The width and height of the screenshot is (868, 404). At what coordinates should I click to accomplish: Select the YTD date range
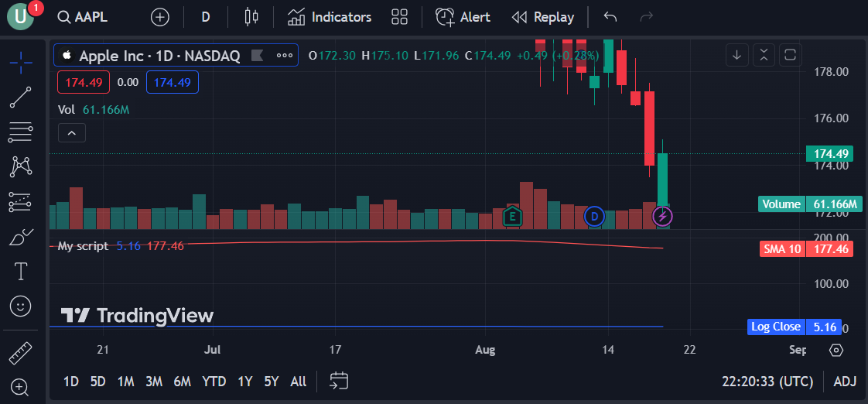pos(214,382)
